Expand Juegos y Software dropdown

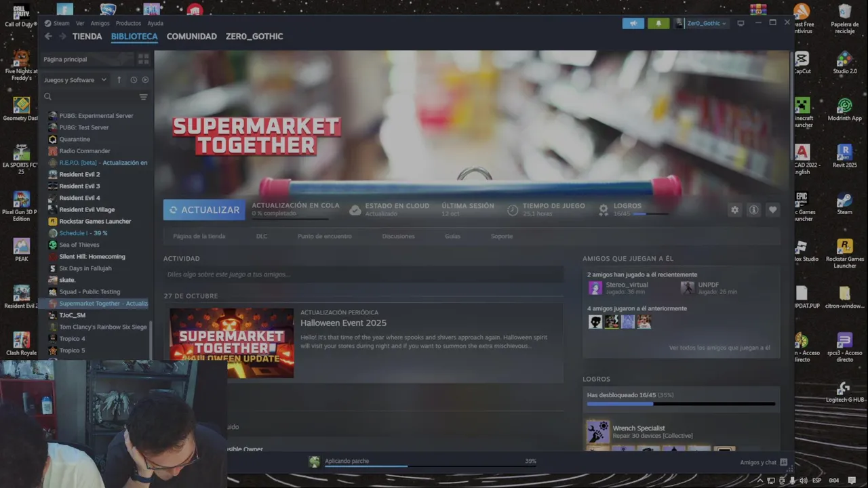(75, 80)
